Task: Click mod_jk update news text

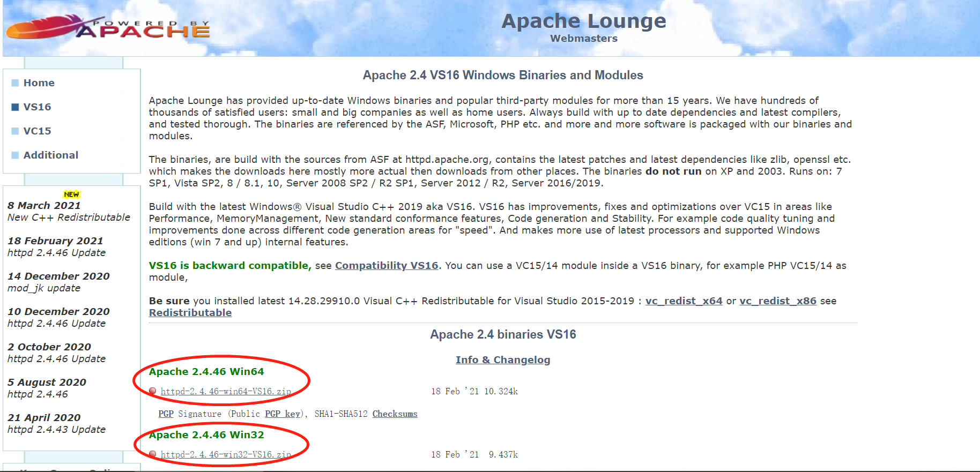Action: tap(44, 288)
